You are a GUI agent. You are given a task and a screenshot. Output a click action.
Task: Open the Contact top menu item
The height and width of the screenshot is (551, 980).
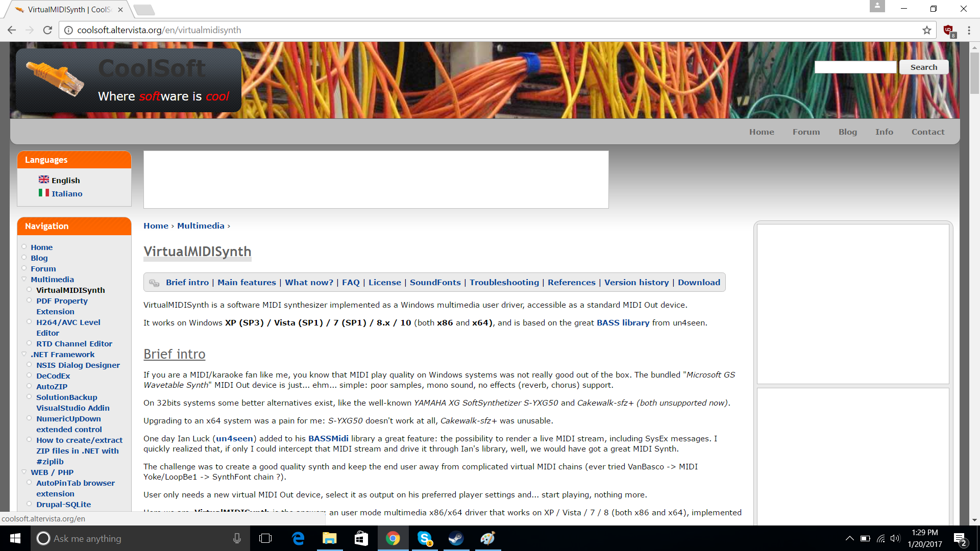pos(927,132)
